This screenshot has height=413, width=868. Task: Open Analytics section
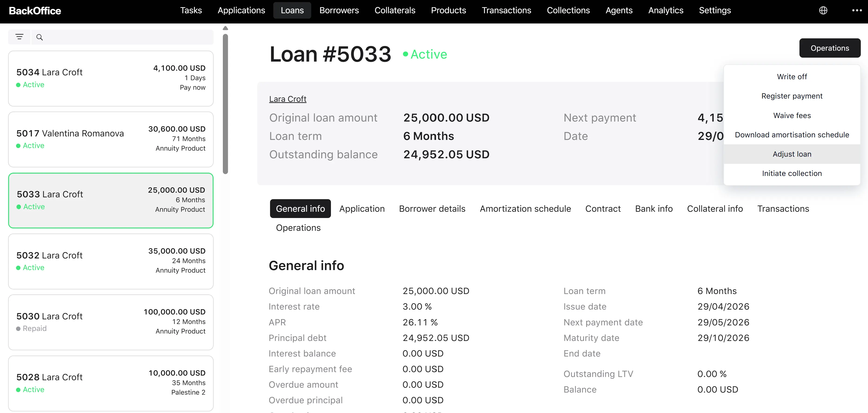[666, 10]
